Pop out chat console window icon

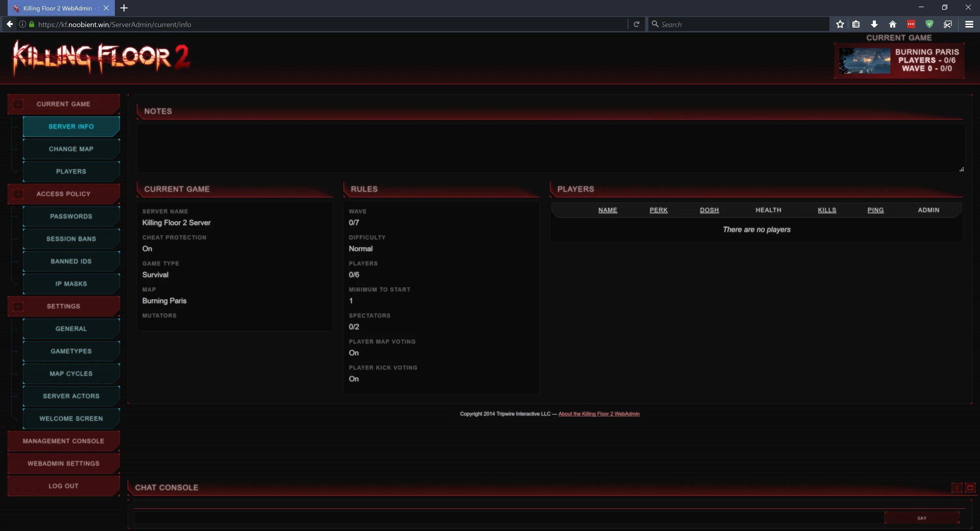coord(971,488)
